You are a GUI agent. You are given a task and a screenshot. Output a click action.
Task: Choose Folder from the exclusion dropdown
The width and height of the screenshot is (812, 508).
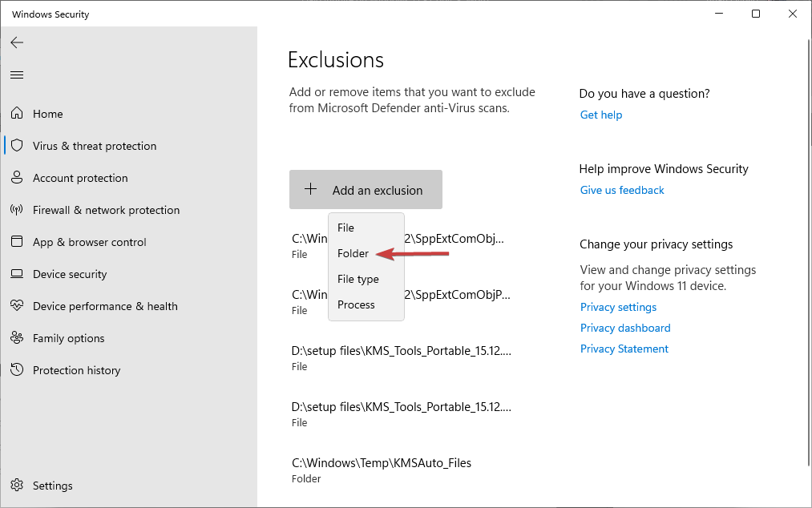366,253
